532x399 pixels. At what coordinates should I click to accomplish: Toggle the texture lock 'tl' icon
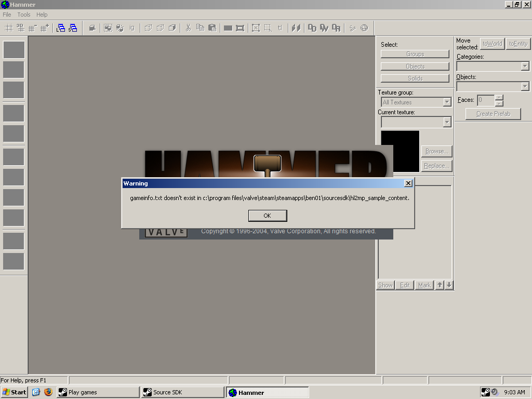coord(280,28)
